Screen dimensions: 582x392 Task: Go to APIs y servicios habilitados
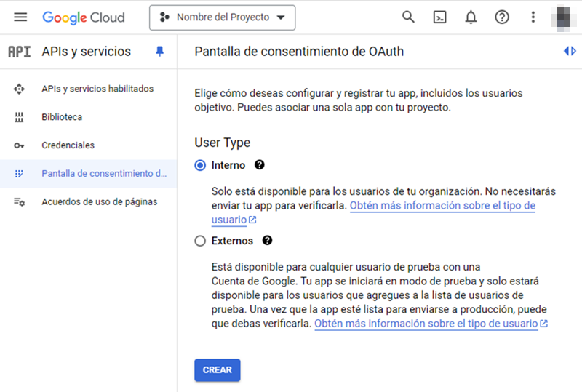(88, 89)
